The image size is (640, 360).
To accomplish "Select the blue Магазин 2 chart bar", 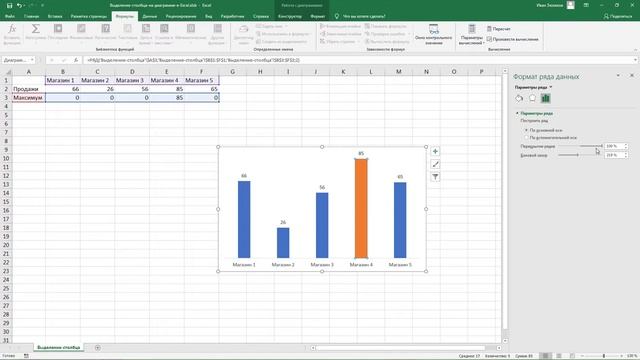I will [283, 242].
